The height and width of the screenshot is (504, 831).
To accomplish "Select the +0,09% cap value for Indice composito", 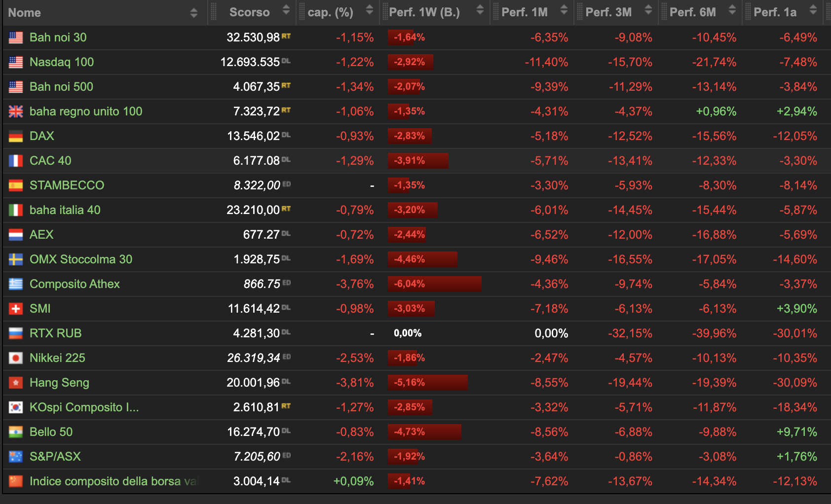I will [x=354, y=481].
